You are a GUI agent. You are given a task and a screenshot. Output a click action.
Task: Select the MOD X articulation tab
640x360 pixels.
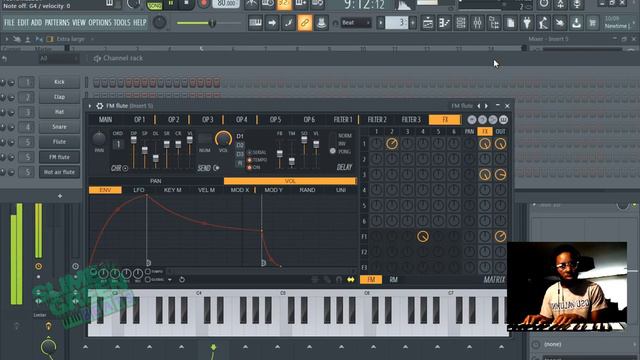240,190
